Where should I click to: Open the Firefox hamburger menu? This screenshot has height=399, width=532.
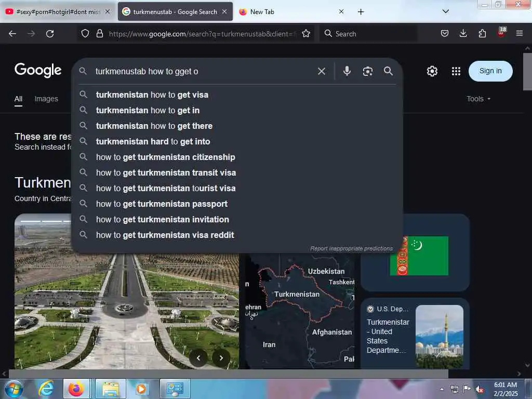coord(519,33)
